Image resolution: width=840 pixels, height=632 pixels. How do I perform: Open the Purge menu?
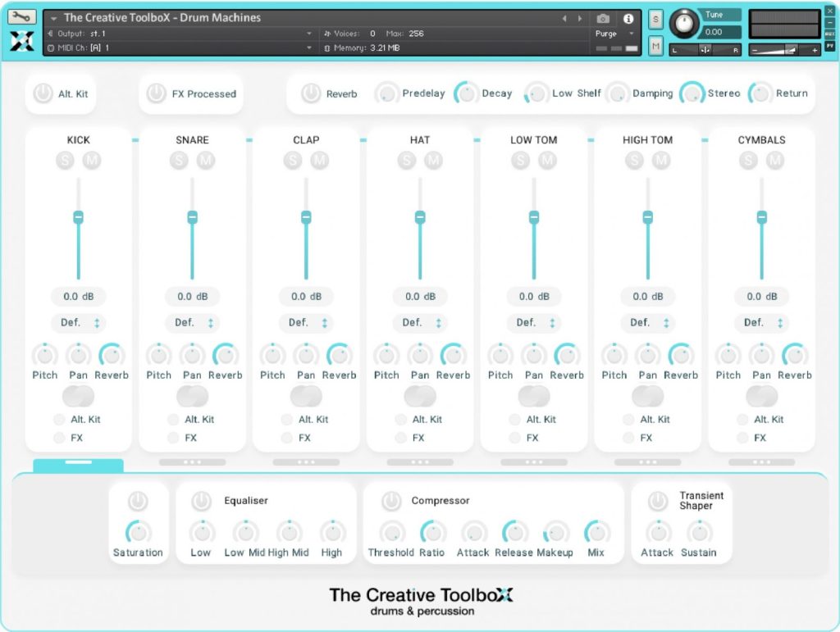614,33
